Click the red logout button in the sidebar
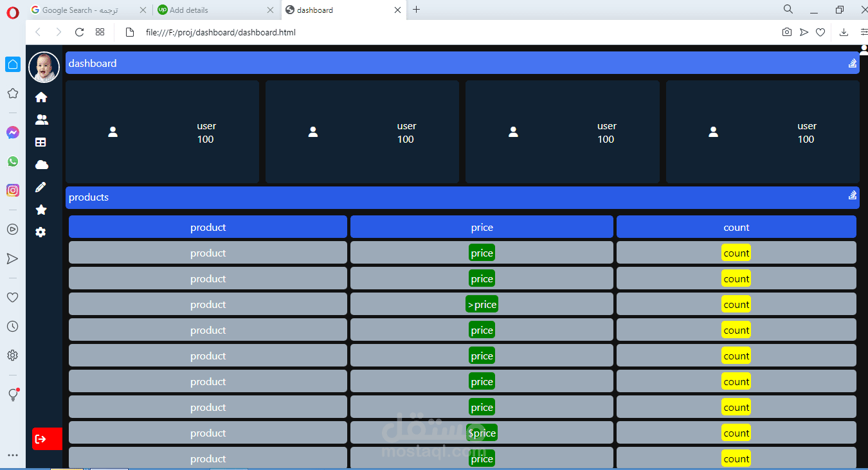868x470 pixels. pos(46,438)
